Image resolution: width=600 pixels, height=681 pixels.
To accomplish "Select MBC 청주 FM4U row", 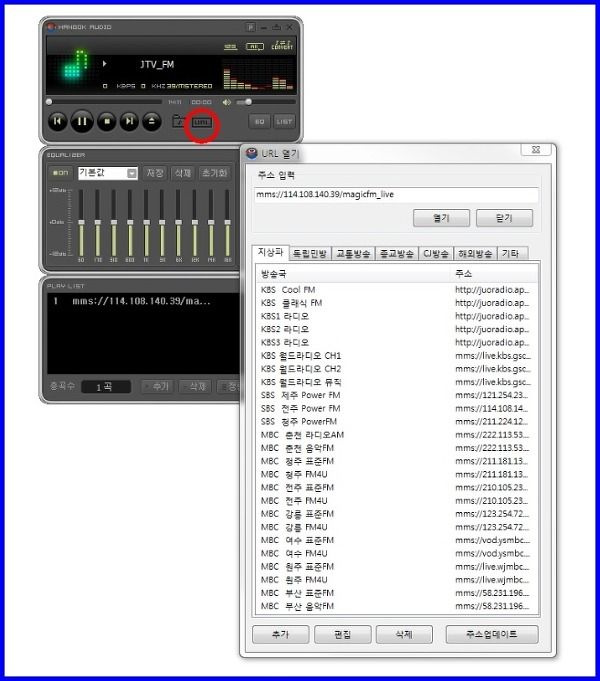I will point(397,474).
